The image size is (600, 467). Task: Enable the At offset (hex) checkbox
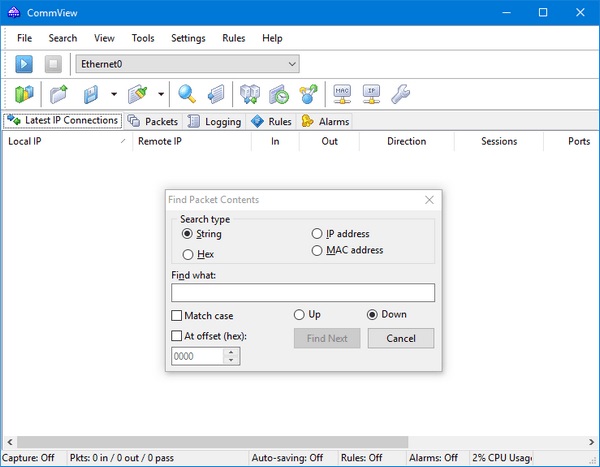176,336
